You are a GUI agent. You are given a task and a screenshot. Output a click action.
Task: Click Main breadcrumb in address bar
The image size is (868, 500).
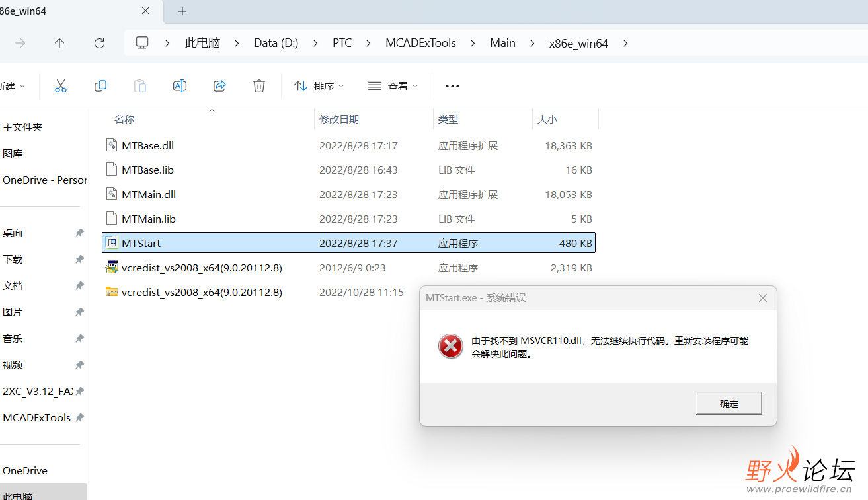click(502, 43)
